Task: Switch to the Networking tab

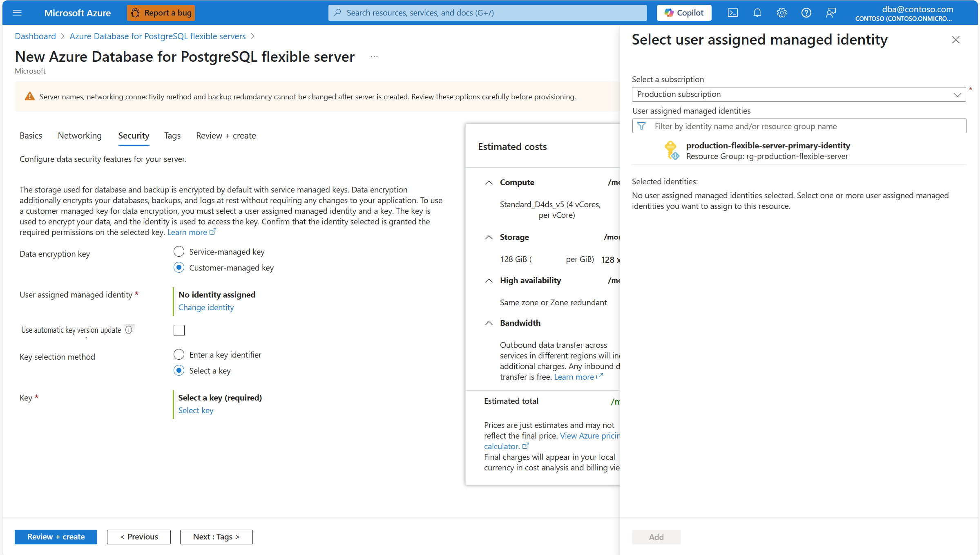Action: (x=80, y=136)
